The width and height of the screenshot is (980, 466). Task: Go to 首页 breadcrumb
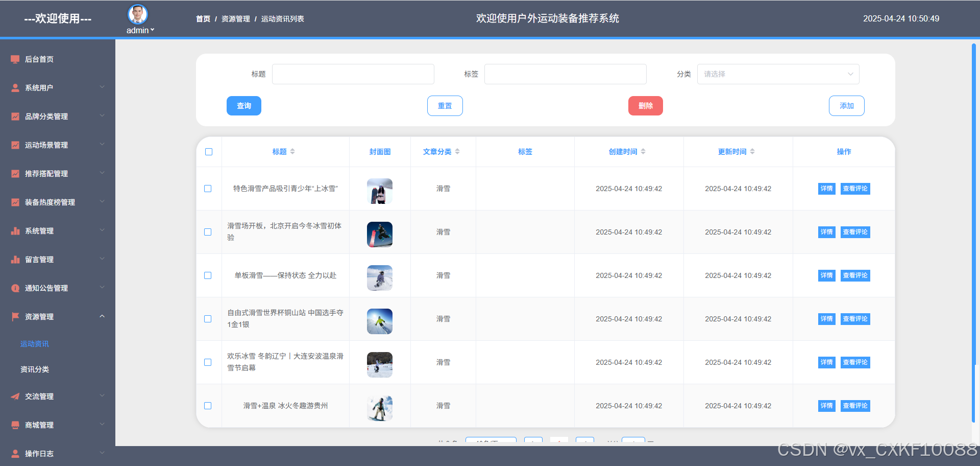coord(203,19)
